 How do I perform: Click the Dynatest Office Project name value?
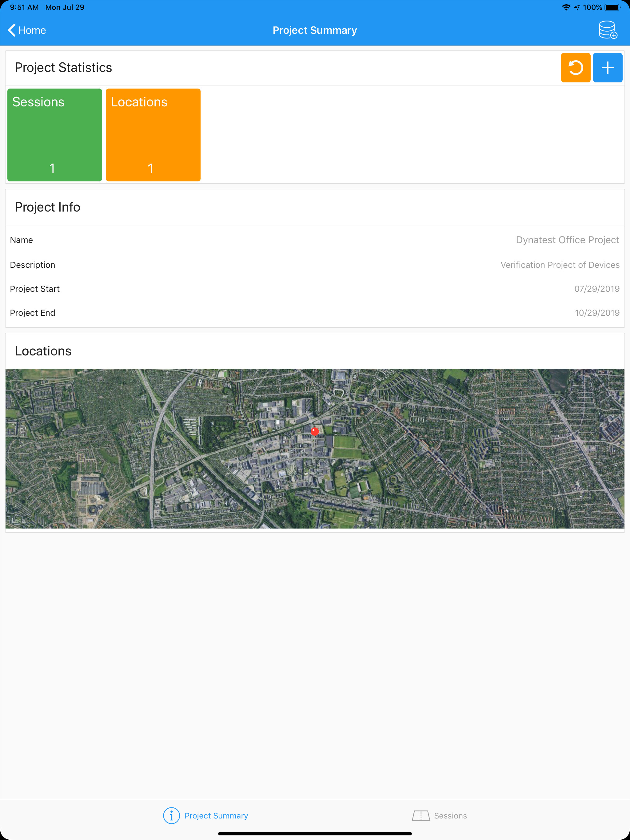pos(567,240)
